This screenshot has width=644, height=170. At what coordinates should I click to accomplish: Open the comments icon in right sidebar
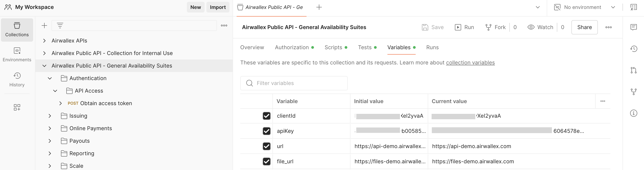tap(633, 27)
